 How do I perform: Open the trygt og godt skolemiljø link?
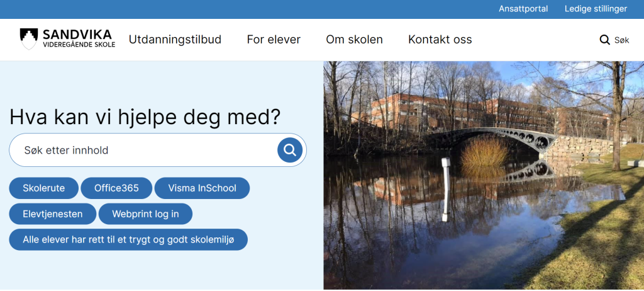(x=128, y=239)
